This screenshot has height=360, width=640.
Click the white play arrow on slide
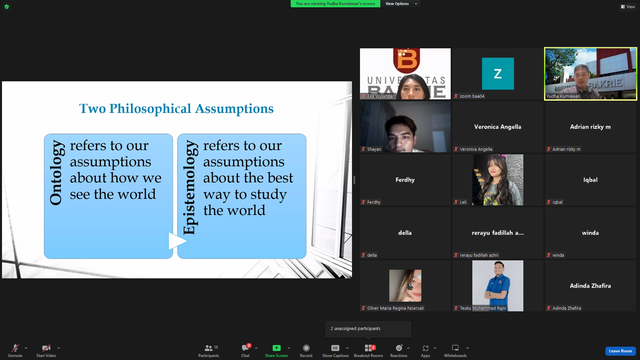tap(177, 241)
